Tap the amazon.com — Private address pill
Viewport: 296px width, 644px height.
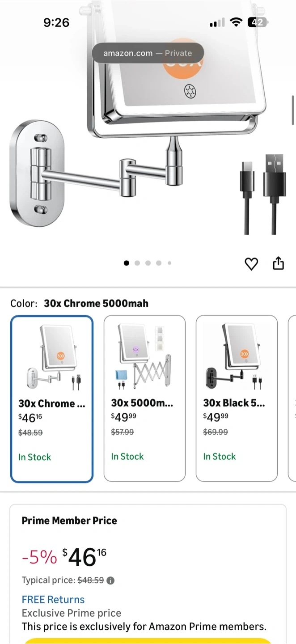pos(148,53)
